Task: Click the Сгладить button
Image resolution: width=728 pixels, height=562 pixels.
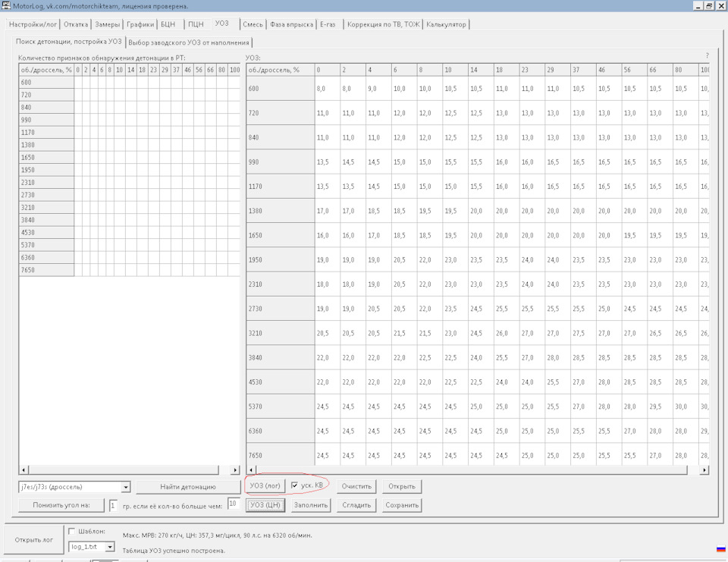Action: pyautogui.click(x=356, y=505)
